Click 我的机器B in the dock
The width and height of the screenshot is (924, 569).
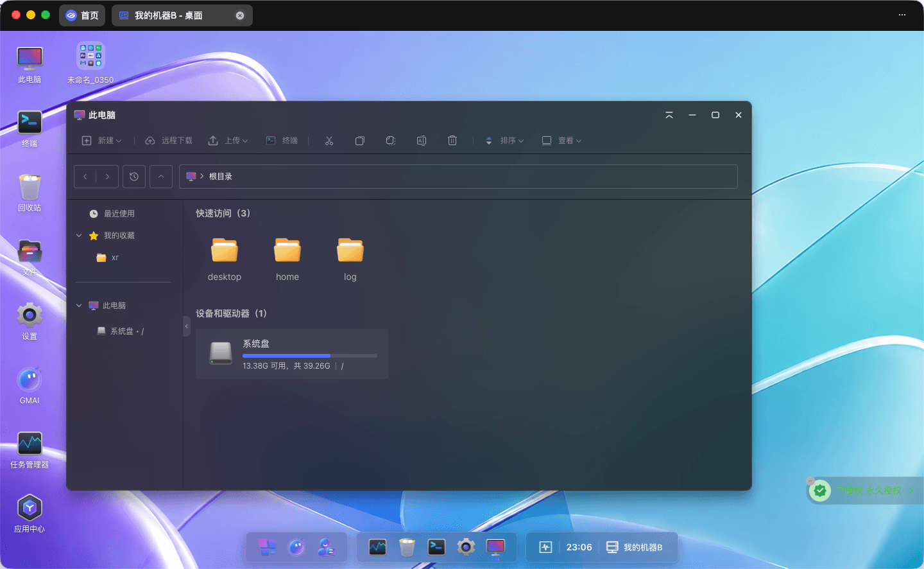click(635, 547)
